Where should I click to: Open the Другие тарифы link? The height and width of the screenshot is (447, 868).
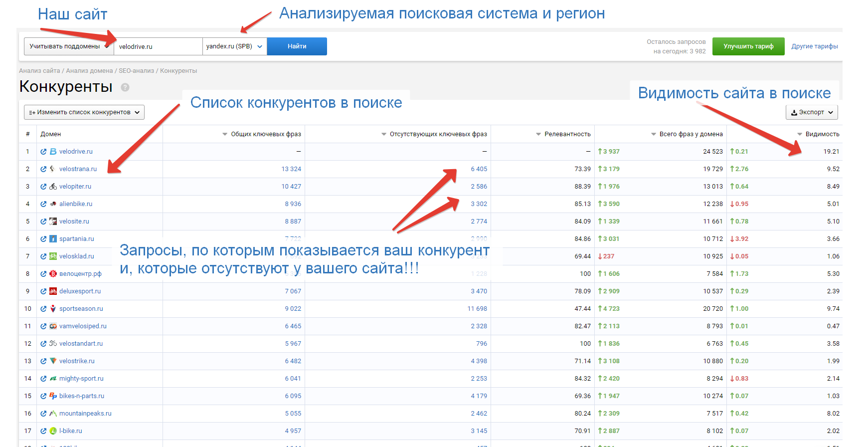(815, 46)
